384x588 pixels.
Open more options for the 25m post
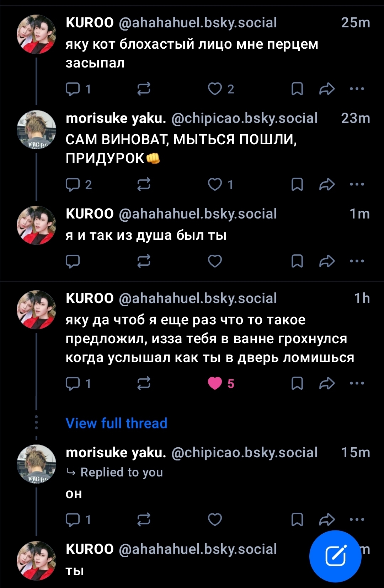click(357, 89)
